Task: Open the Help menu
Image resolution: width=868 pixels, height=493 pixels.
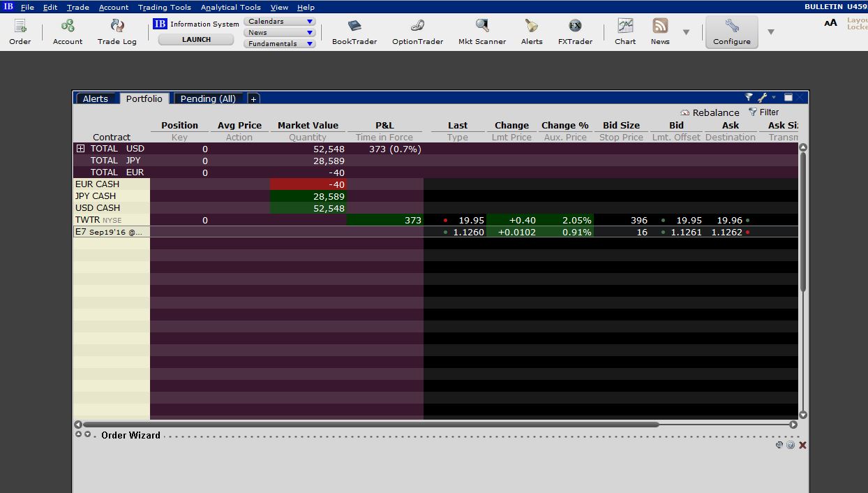Action: (x=306, y=7)
